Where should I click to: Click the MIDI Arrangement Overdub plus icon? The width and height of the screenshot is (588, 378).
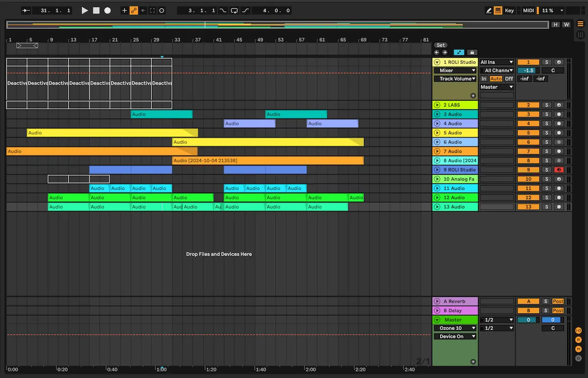(124, 10)
